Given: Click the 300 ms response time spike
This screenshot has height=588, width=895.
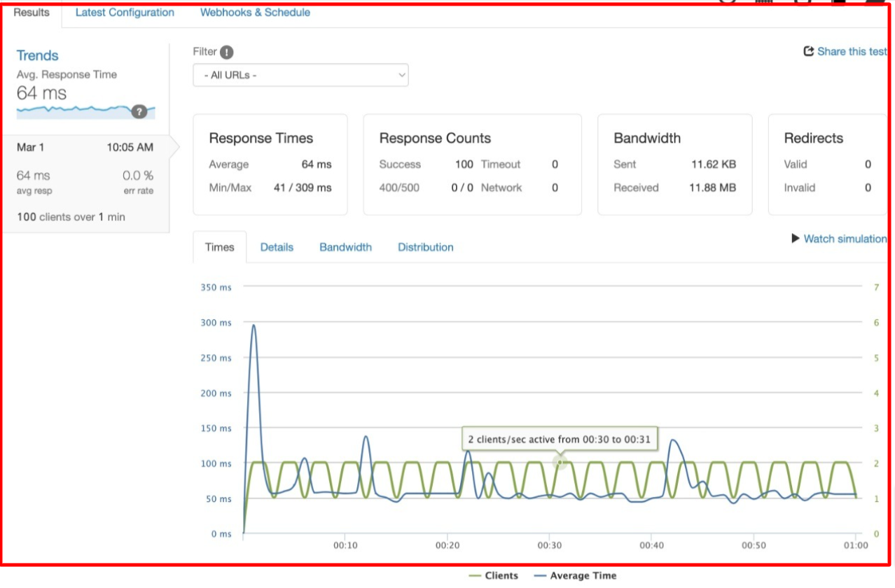Looking at the screenshot, I should [253, 325].
